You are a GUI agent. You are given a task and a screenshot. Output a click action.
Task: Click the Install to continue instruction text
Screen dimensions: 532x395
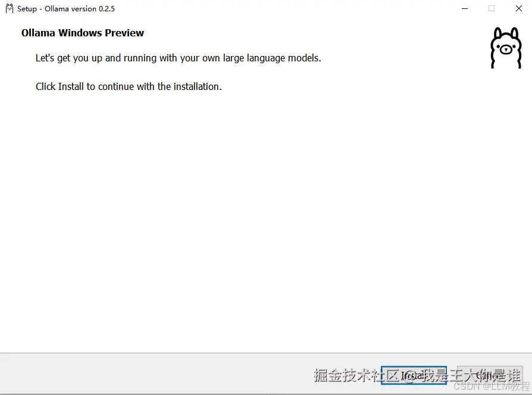[x=128, y=86]
